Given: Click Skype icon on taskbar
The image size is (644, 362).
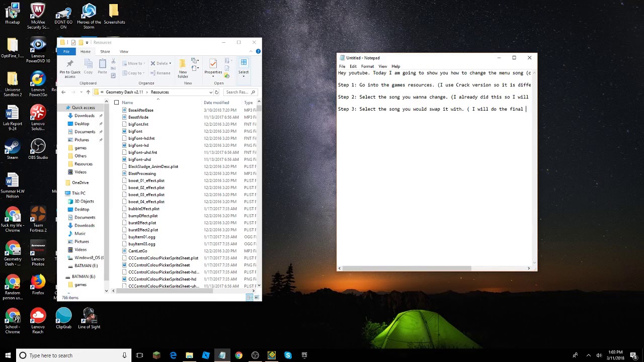Looking at the screenshot, I should click(288, 355).
